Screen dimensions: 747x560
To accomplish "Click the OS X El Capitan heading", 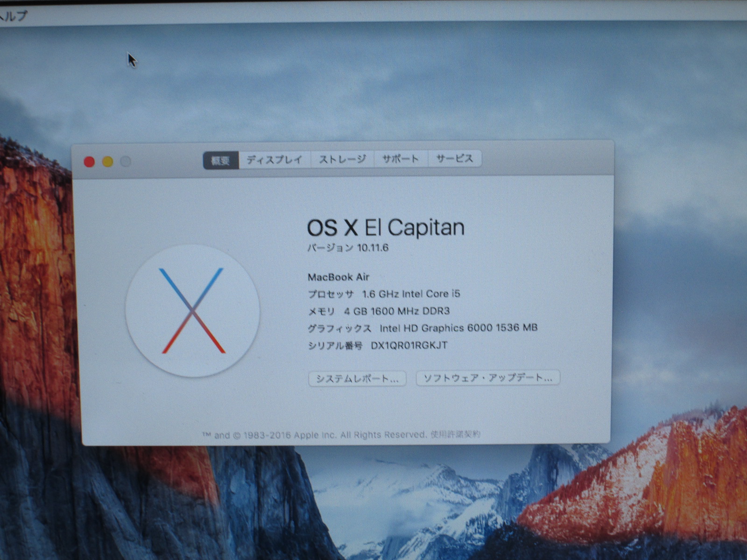I will click(x=386, y=228).
